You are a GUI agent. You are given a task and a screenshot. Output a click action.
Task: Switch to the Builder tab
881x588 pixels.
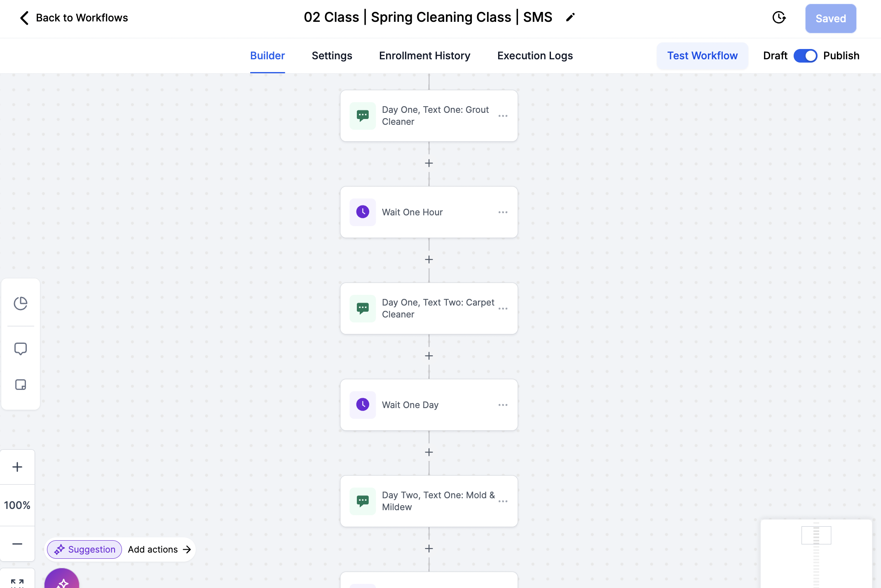[x=267, y=56]
